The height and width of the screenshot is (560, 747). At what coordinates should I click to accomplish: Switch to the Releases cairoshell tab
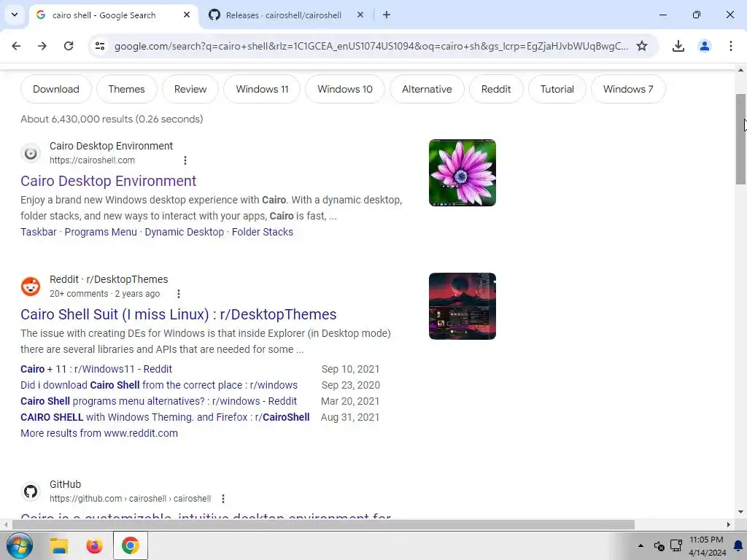pos(284,15)
